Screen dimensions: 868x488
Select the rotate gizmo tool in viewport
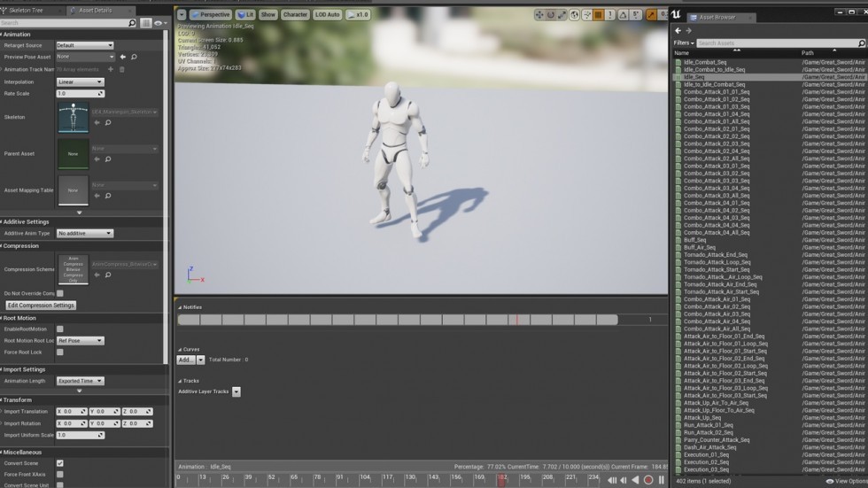(x=551, y=15)
